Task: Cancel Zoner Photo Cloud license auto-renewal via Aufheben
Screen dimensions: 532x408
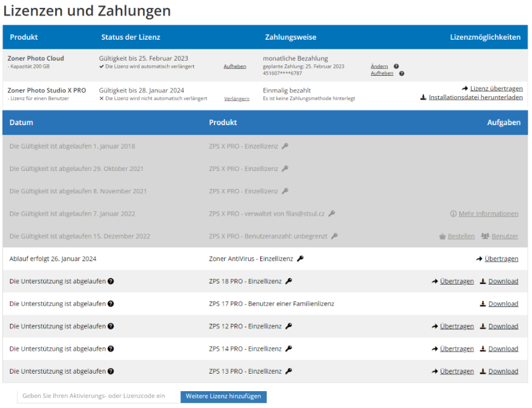Action: (x=234, y=66)
